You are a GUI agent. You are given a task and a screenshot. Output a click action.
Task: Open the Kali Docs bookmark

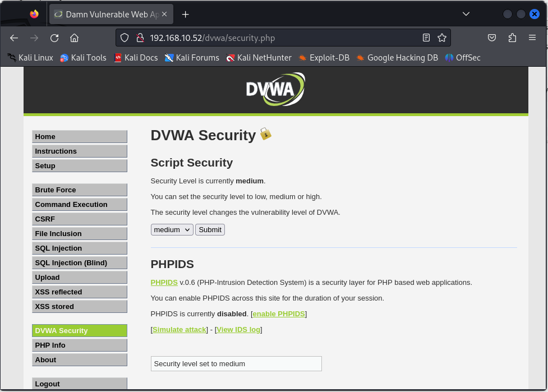(136, 58)
